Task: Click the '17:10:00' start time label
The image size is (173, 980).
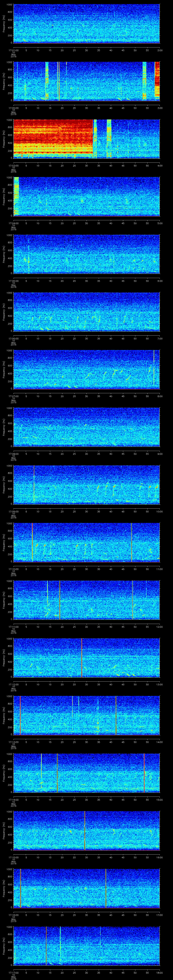Action: [x=13, y=569]
